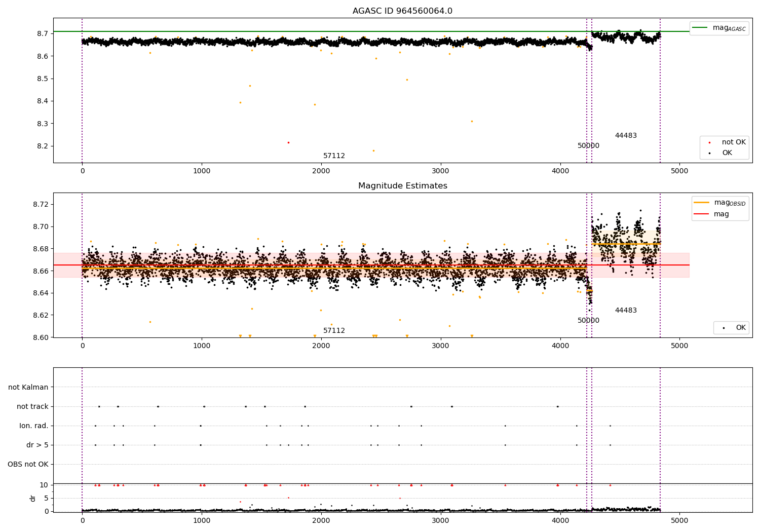Click the red not-OK data point near 8.2
The width and height of the screenshot is (760, 532).
(x=288, y=142)
